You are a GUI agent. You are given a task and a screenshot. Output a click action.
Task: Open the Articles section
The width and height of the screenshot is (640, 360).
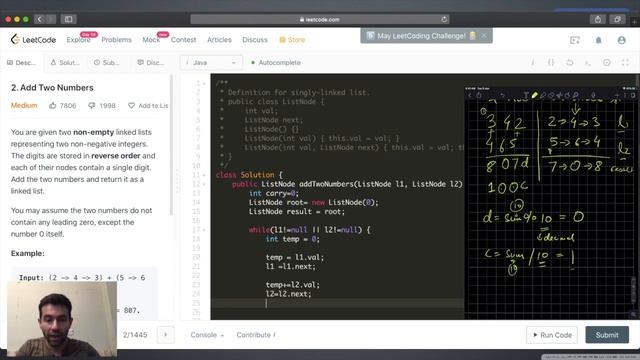point(219,40)
